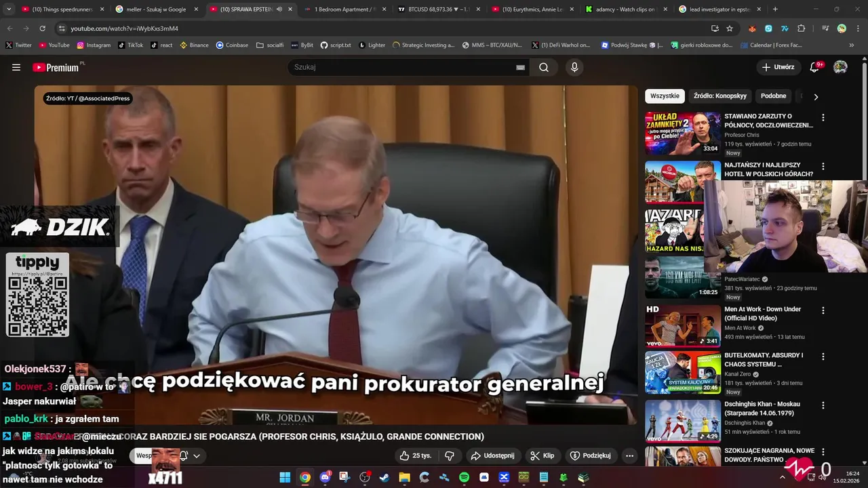The image size is (868, 488).
Task: Start voice search with microphone icon
Action: click(574, 67)
